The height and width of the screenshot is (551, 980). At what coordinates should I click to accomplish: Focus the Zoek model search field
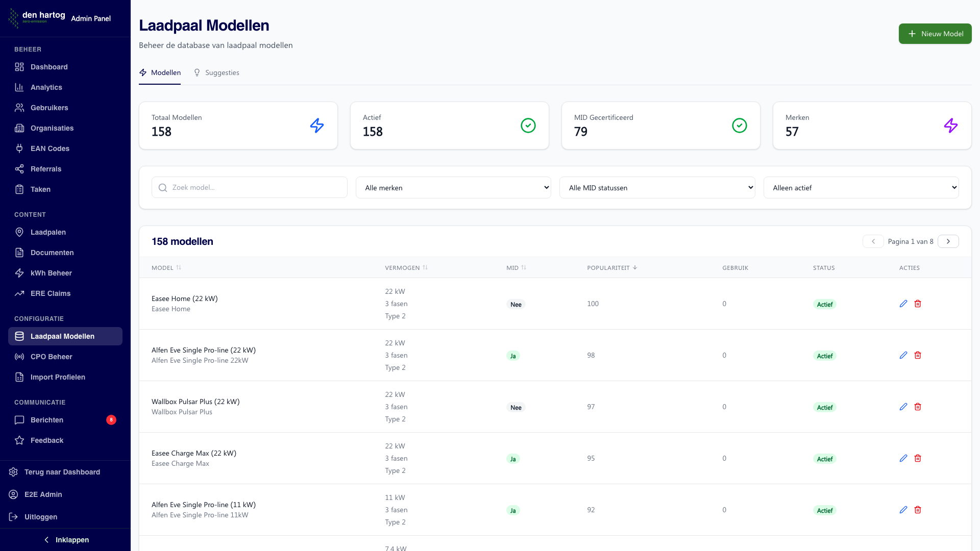pos(255,188)
